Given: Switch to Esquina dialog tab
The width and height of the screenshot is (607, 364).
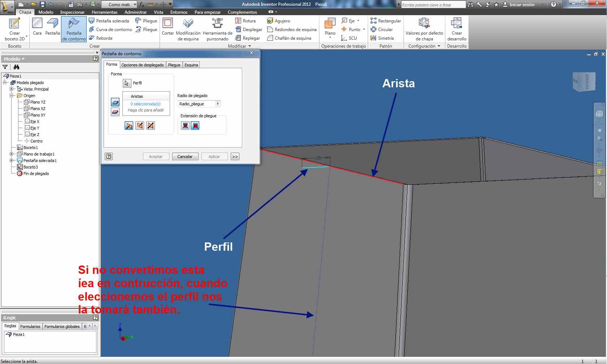Looking at the screenshot, I should coord(191,65).
